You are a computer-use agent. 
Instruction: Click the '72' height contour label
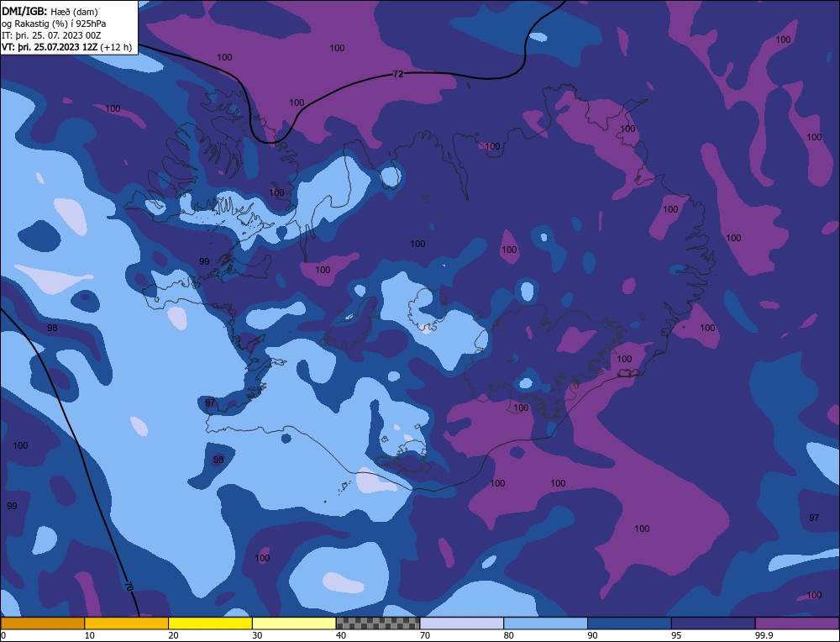[397, 75]
